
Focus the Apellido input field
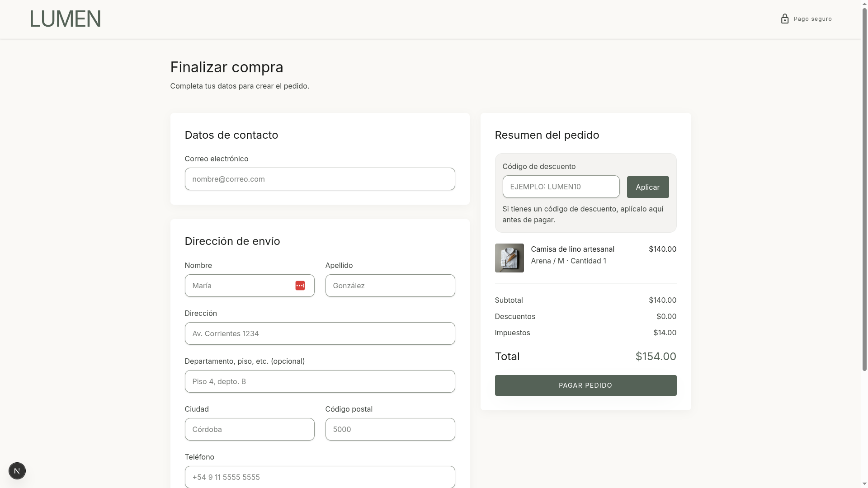tap(390, 286)
